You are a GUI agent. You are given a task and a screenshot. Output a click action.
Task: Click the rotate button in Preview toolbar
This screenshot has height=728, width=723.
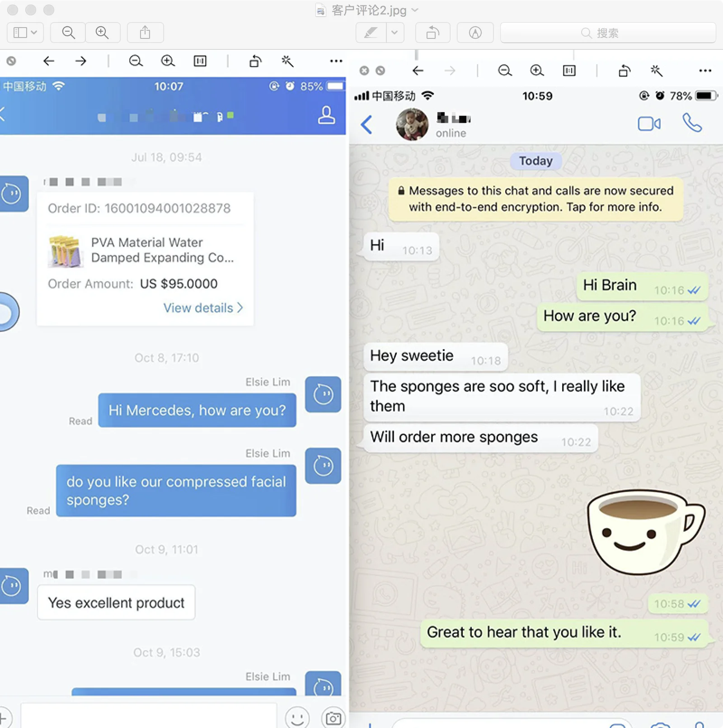tap(432, 33)
